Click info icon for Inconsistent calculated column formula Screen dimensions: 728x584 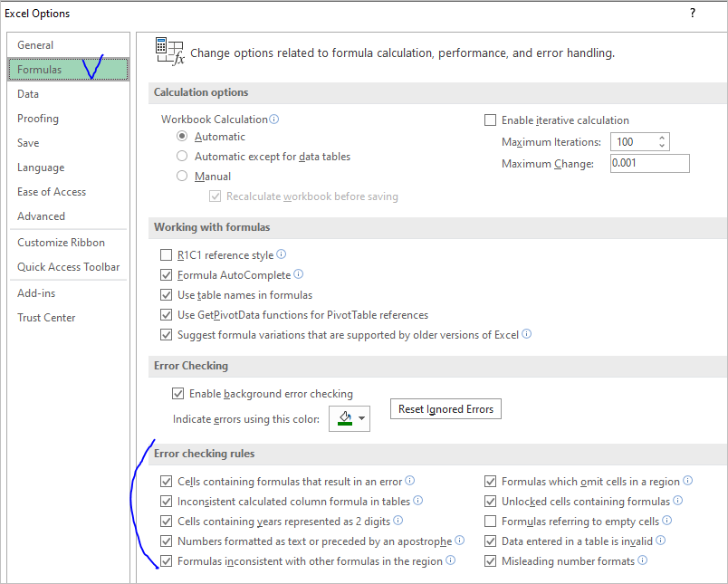point(417,501)
